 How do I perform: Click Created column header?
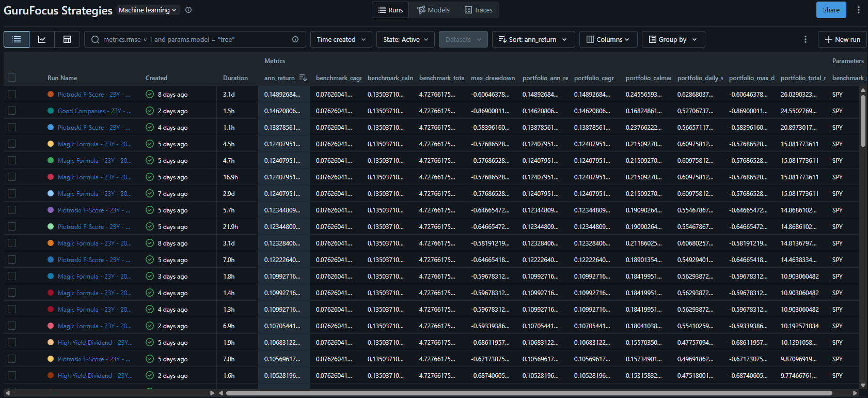pyautogui.click(x=156, y=78)
